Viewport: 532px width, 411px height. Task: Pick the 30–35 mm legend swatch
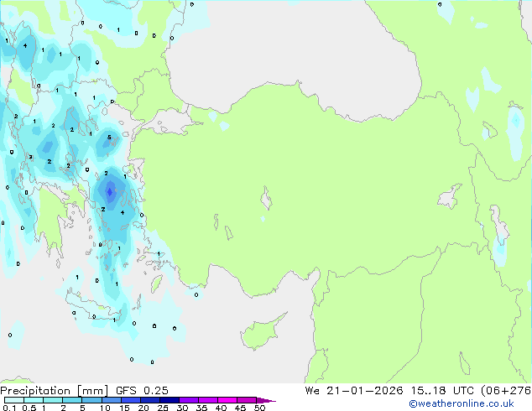[x=188, y=400]
